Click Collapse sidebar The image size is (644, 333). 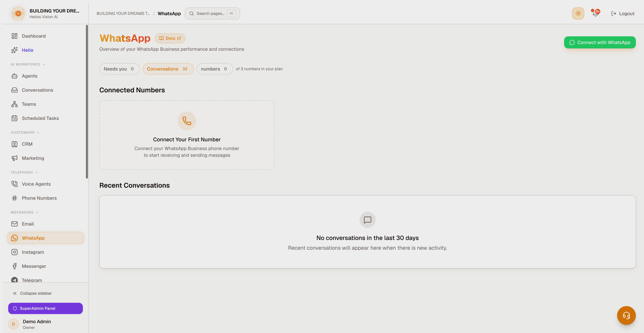[32, 293]
